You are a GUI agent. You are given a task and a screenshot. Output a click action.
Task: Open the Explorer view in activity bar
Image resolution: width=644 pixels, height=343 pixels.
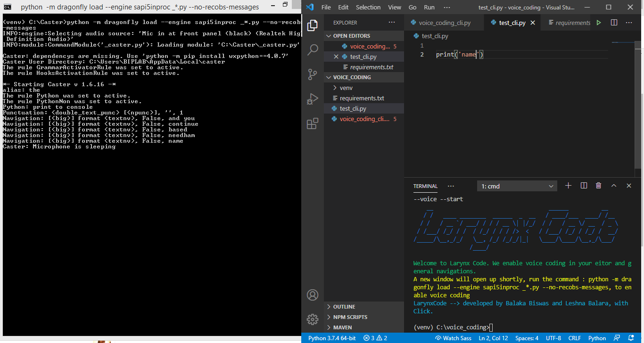pyautogui.click(x=312, y=25)
